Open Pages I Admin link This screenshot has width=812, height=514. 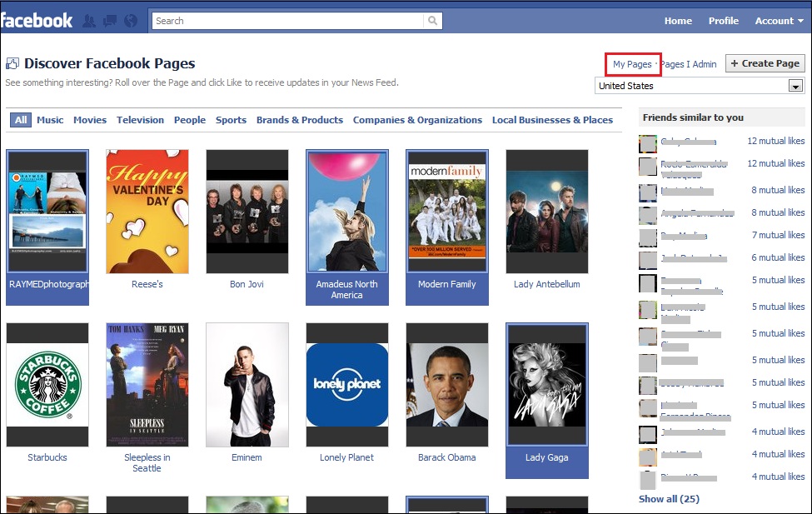[689, 64]
